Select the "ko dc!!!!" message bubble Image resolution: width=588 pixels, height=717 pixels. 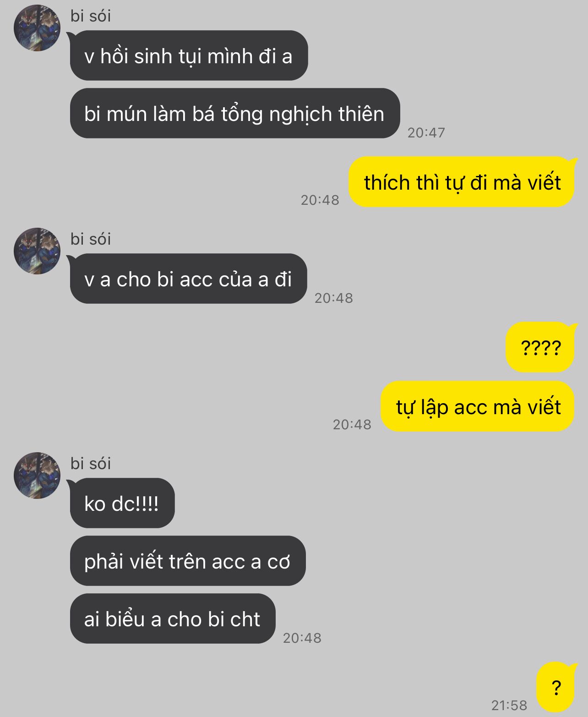pos(122,504)
